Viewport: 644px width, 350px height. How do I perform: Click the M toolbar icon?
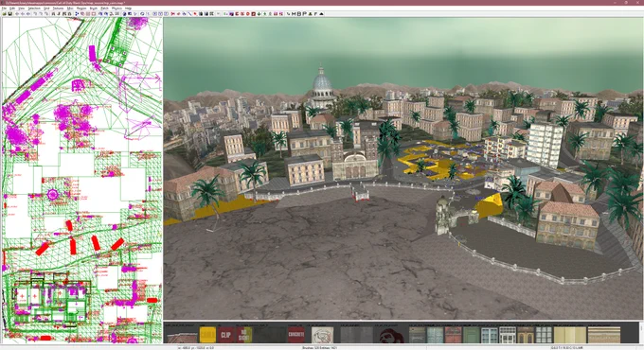tap(294, 14)
